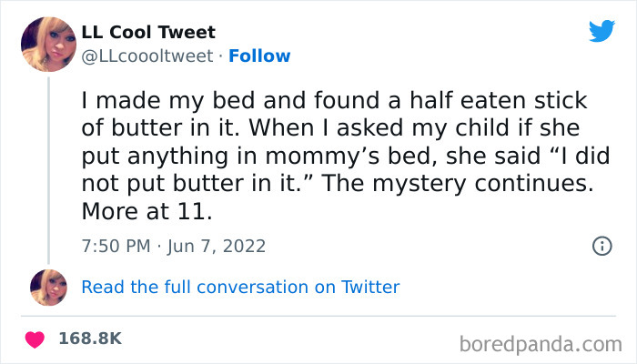Click the 7:50 PM time in timestamp
The width and height of the screenshot is (637, 364).
click(x=114, y=246)
